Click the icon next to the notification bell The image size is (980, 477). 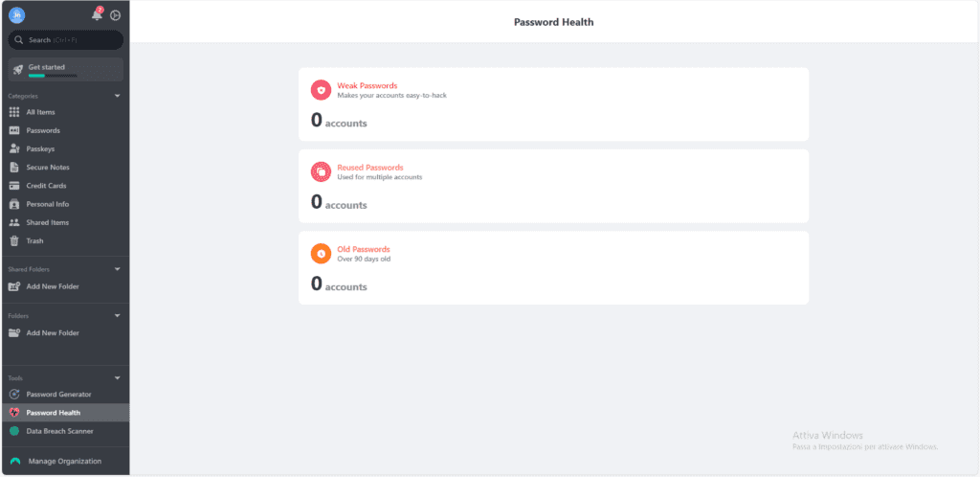[115, 15]
